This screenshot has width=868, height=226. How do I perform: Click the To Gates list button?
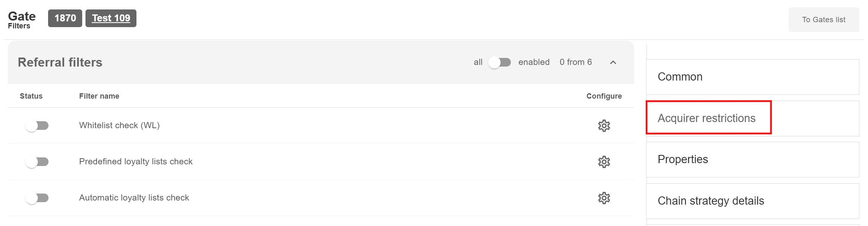pyautogui.click(x=823, y=20)
